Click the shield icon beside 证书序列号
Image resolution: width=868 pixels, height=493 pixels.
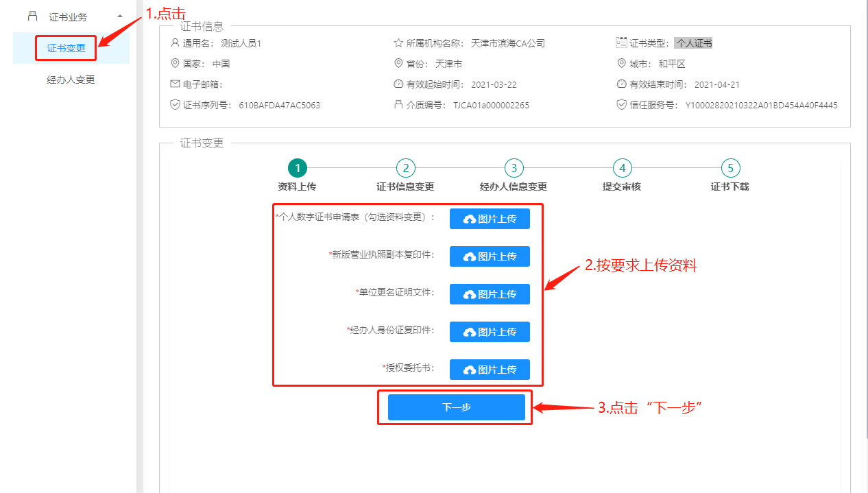(x=175, y=105)
